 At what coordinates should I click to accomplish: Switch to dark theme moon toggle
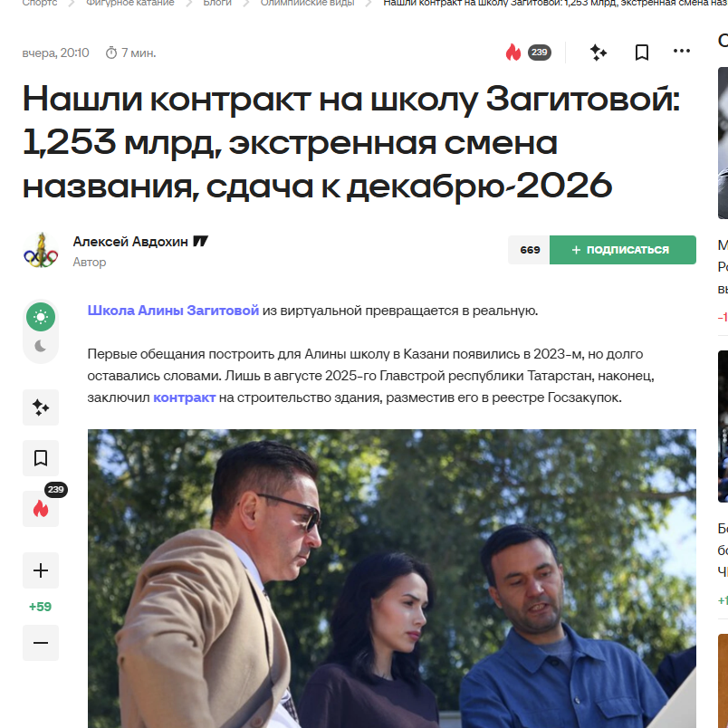point(41,346)
